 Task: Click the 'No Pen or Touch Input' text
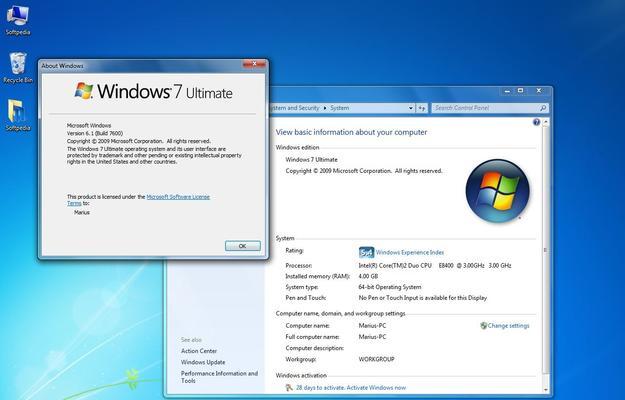(423, 298)
